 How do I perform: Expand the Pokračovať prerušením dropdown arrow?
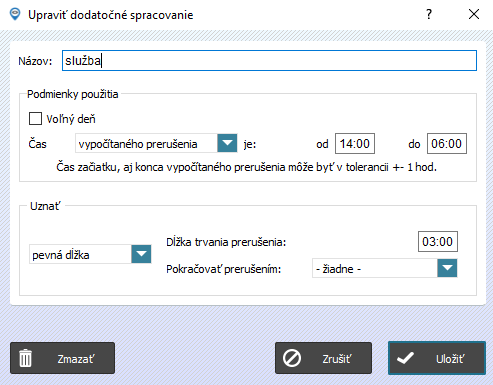[447, 268]
